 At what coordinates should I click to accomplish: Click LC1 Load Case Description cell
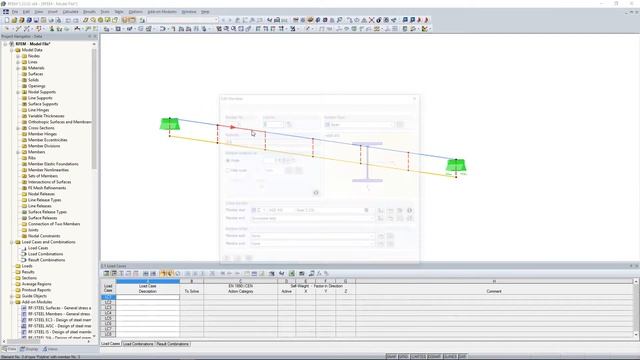click(x=148, y=297)
